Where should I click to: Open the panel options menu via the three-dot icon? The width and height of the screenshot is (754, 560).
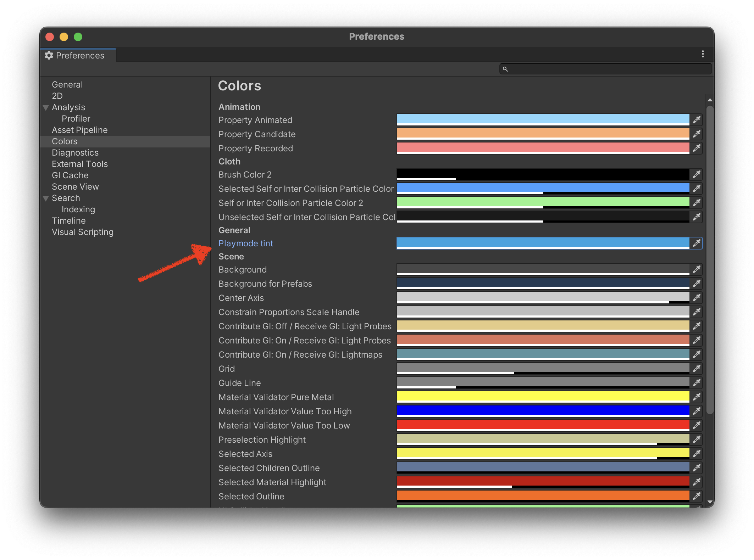pyautogui.click(x=703, y=54)
